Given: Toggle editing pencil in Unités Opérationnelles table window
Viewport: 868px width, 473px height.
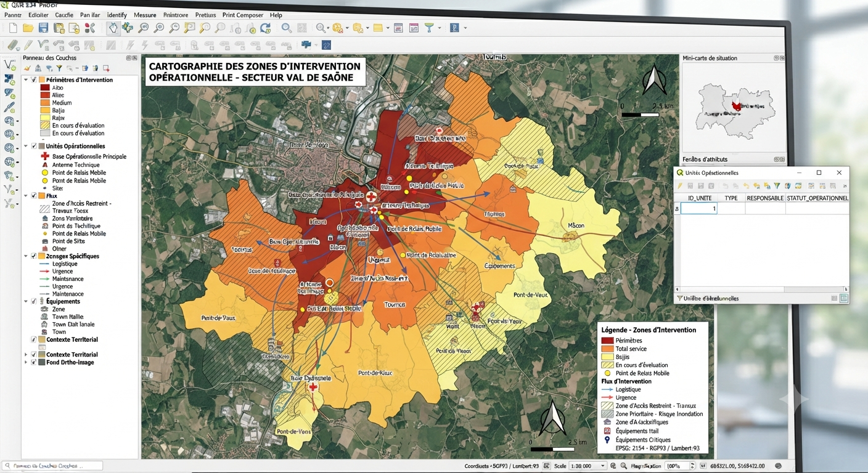Looking at the screenshot, I should [x=680, y=185].
